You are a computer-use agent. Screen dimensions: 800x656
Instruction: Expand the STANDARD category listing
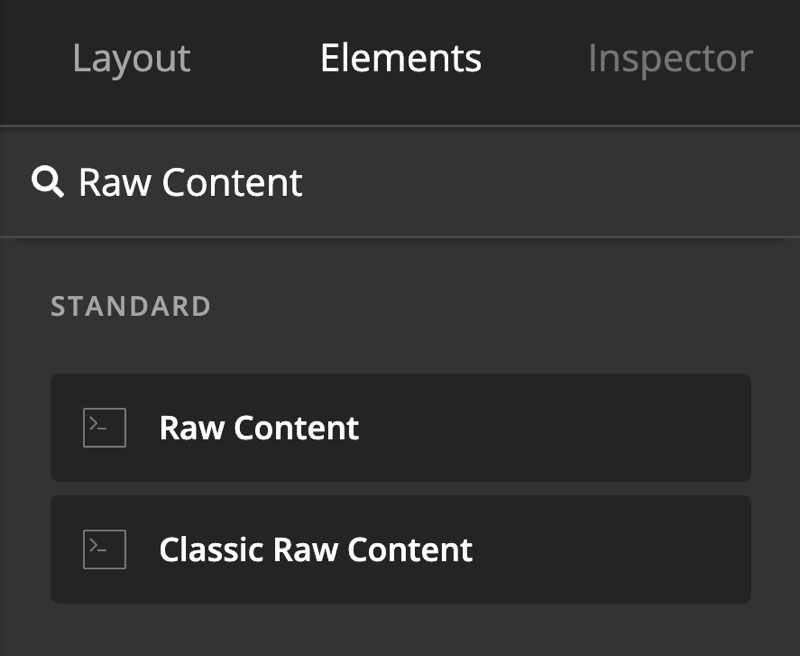coord(130,307)
